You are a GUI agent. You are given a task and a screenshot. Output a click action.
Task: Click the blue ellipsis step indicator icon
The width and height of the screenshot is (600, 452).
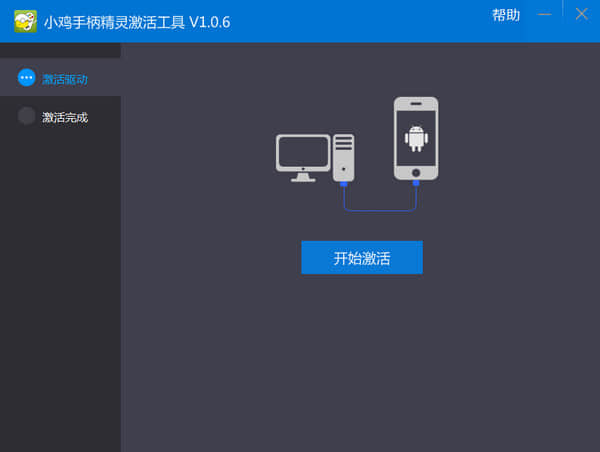pos(26,78)
